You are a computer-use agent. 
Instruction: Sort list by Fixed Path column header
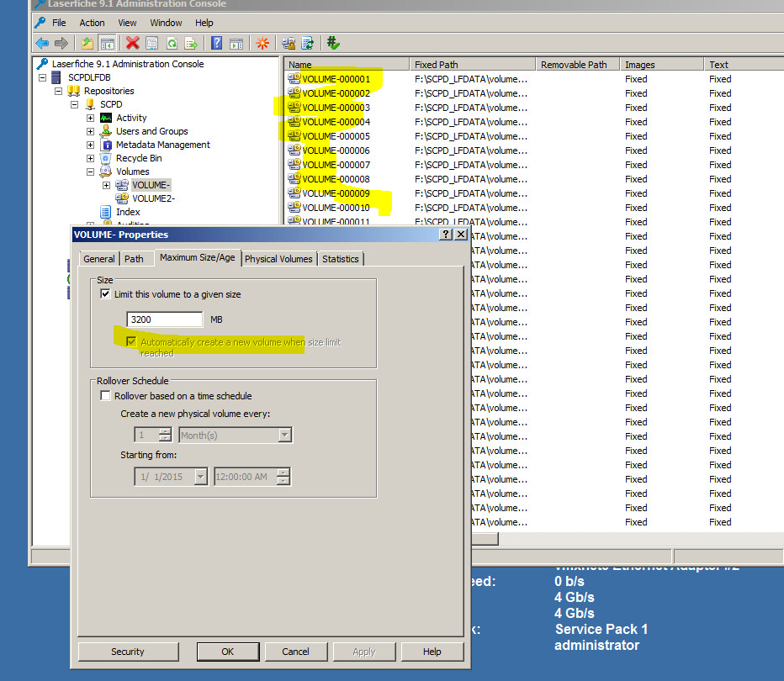tap(472, 65)
